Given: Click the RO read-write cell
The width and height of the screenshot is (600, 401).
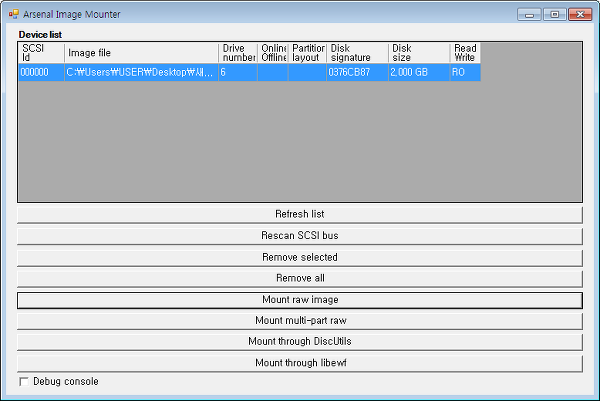Looking at the screenshot, I should (x=465, y=72).
